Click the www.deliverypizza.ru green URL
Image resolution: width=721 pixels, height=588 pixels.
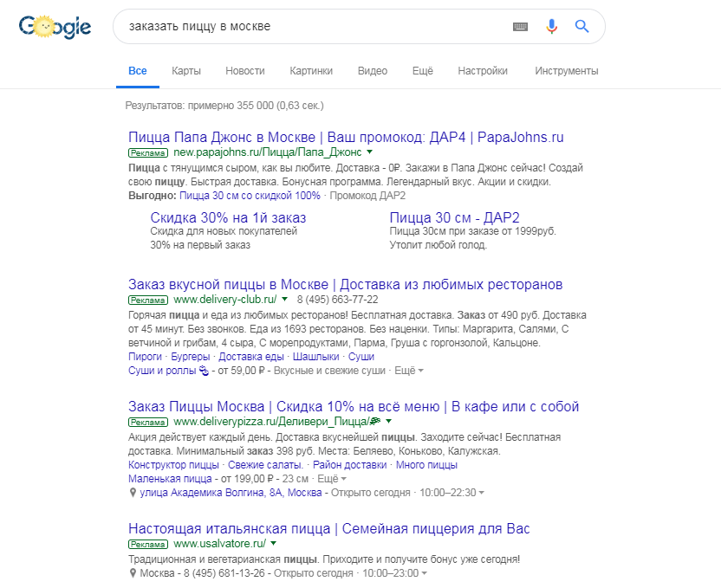click(276, 421)
